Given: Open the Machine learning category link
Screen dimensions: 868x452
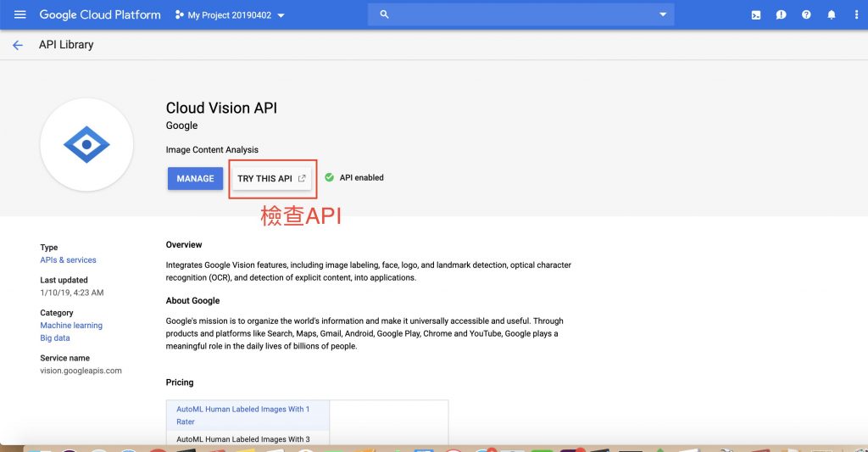Looking at the screenshot, I should click(71, 325).
